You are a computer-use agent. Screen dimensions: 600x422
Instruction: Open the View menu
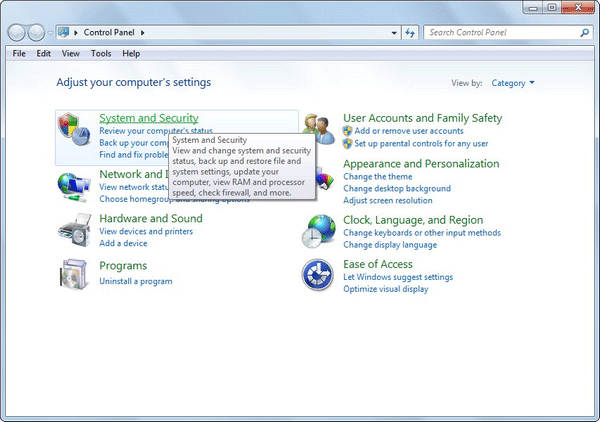click(x=71, y=54)
